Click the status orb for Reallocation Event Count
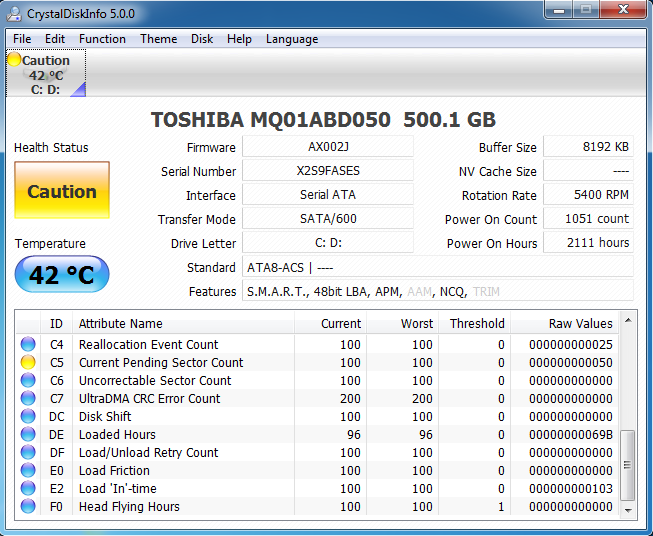The height and width of the screenshot is (536, 653). [x=28, y=344]
